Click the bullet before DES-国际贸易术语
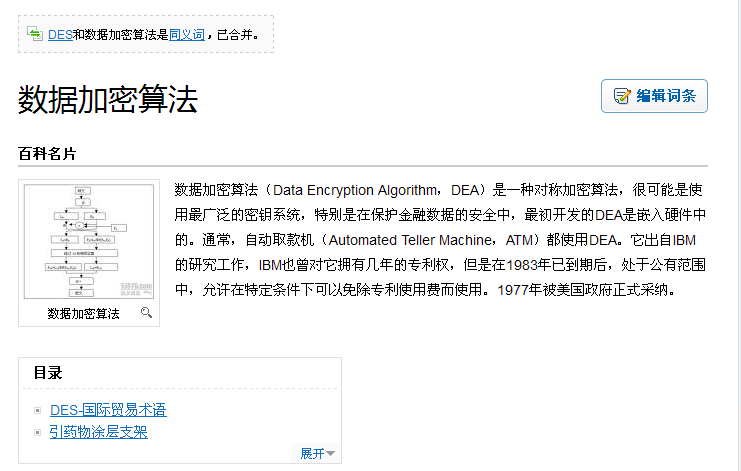 [x=38, y=411]
